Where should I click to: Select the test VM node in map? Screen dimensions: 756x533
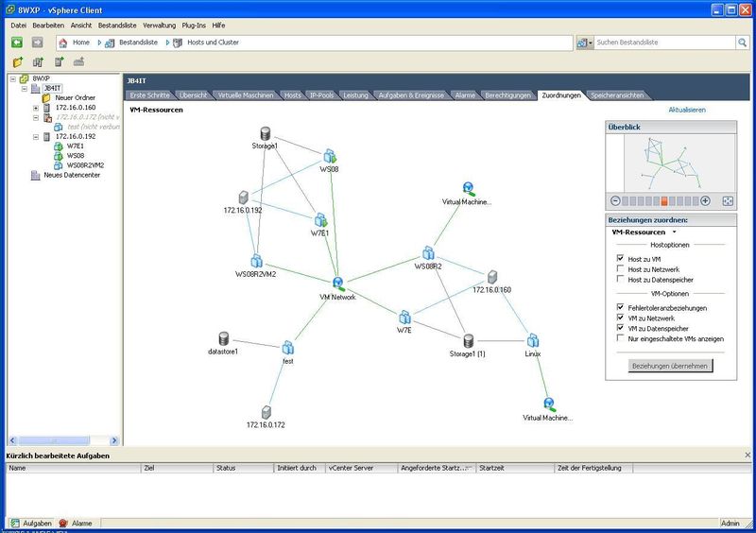(288, 348)
